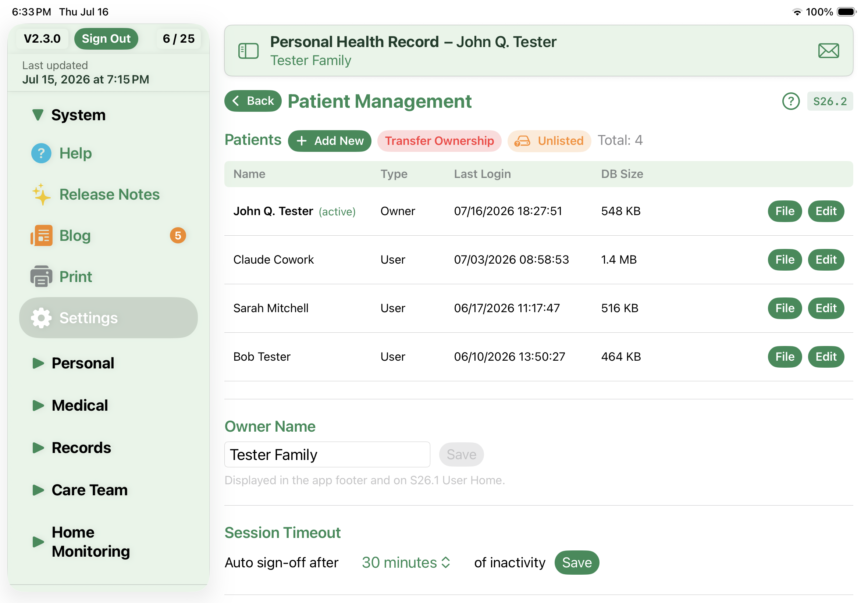Image resolution: width=868 pixels, height=603 pixels.
Task: Edit John Q. Tester
Action: point(826,211)
